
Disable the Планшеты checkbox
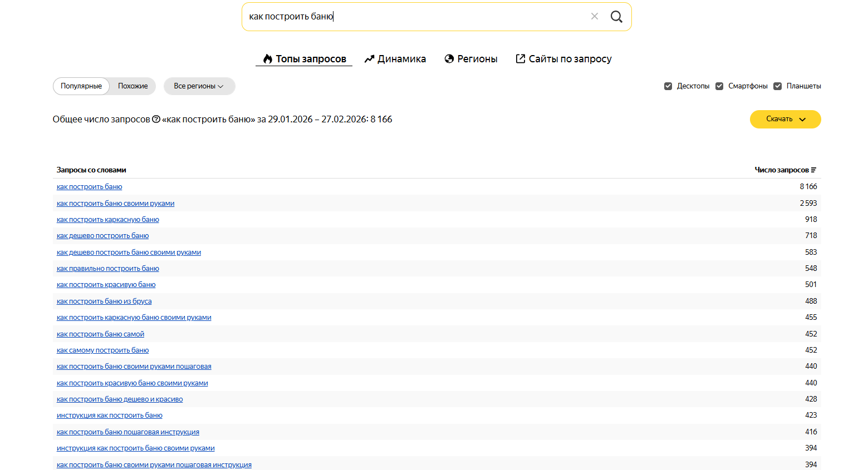tap(778, 86)
